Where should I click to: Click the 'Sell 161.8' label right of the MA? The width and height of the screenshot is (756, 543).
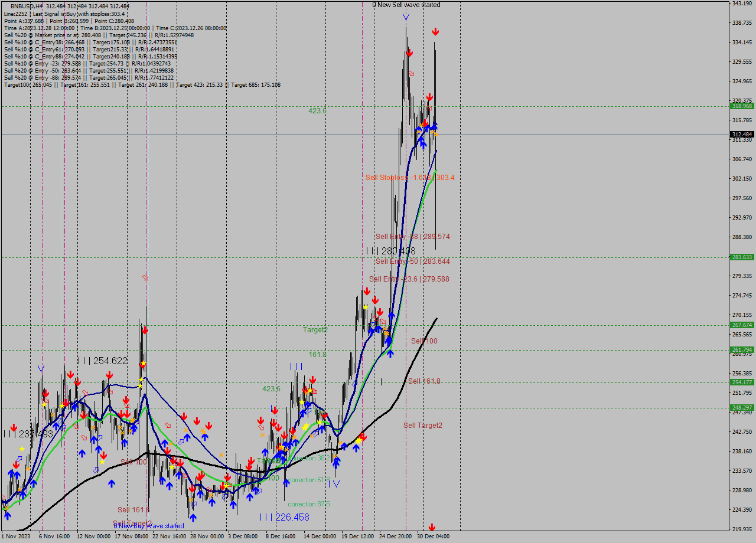(x=424, y=381)
